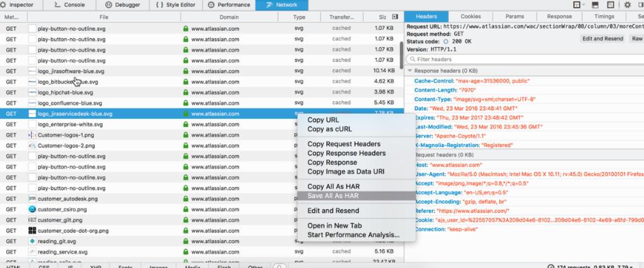Click the Request headers section label

coord(444,155)
